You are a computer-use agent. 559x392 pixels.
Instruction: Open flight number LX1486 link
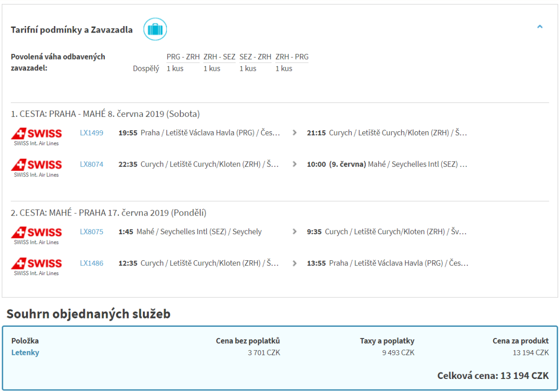tap(91, 264)
